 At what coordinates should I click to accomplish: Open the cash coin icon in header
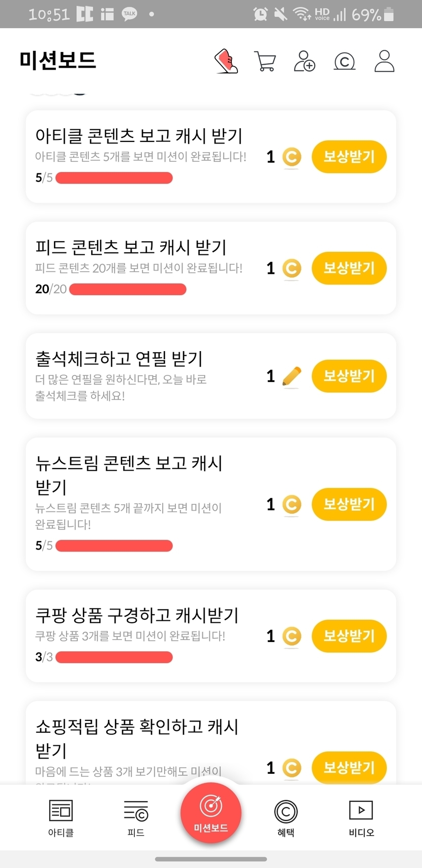click(x=344, y=62)
